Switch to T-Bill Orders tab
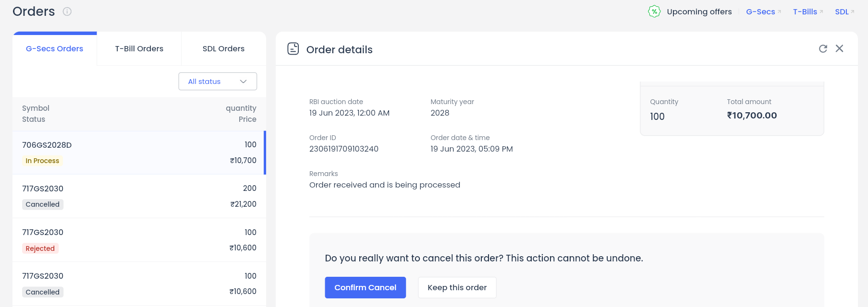 click(x=139, y=48)
